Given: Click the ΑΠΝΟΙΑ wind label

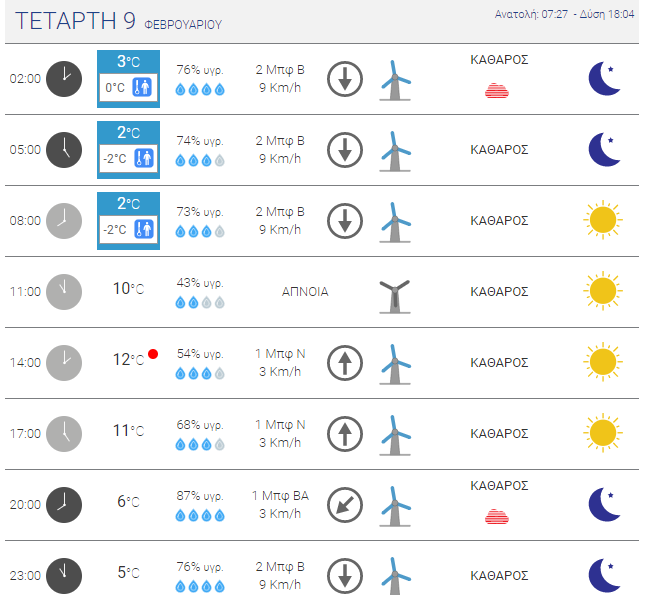Looking at the screenshot, I should coord(305,292).
